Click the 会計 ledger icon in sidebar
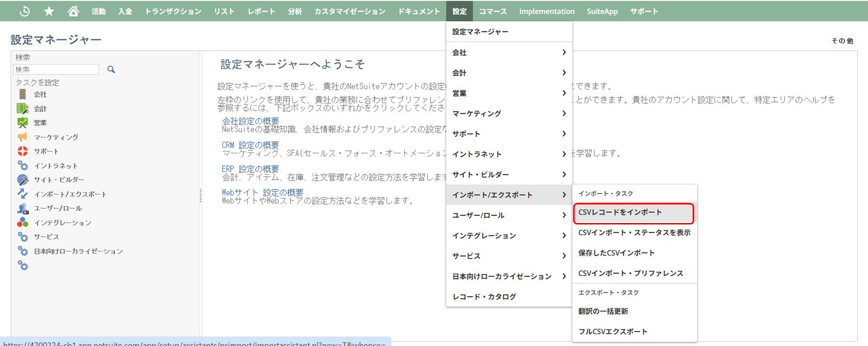Image resolution: width=868 pixels, height=346 pixels. pos(23,108)
